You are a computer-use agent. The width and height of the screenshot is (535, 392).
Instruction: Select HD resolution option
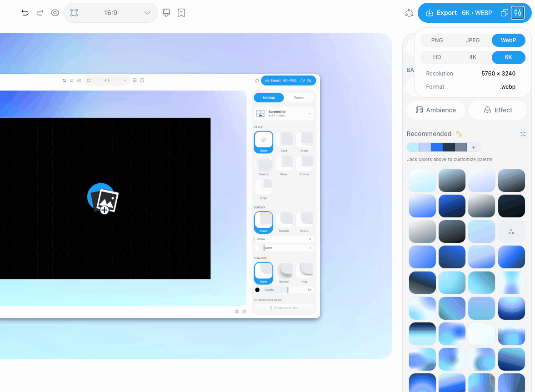437,57
